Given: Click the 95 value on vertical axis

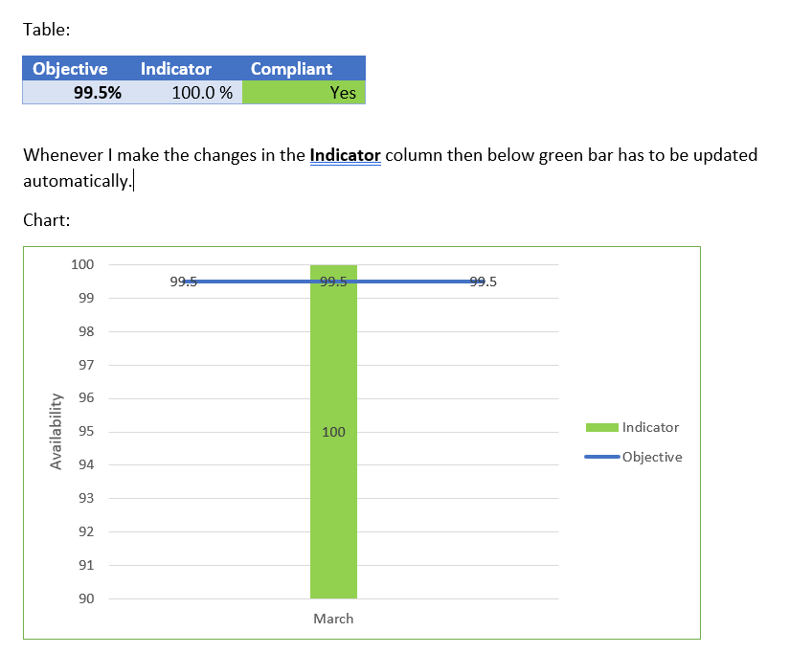Looking at the screenshot, I should [86, 431].
